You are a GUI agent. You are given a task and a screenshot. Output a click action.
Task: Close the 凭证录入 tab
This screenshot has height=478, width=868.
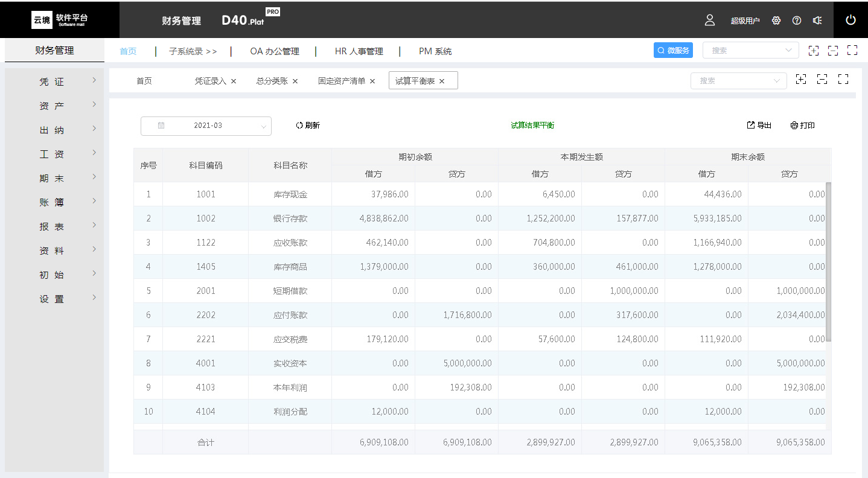[x=234, y=81]
